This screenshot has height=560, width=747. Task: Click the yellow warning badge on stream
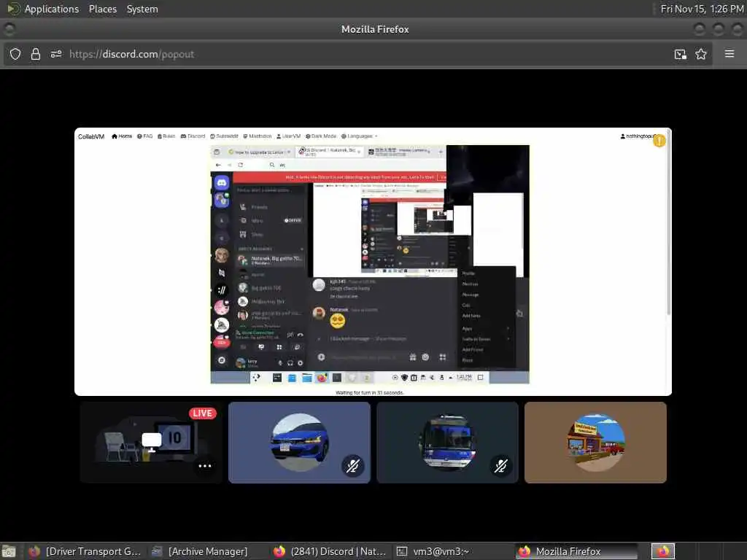click(659, 141)
